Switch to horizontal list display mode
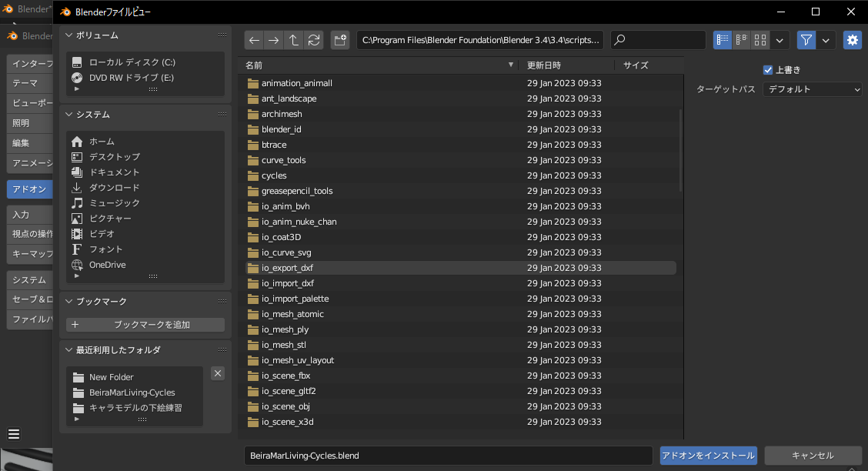The image size is (868, 471). pos(741,40)
